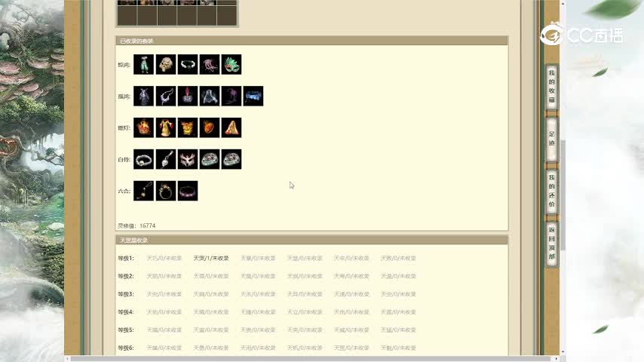
Task: Open 我的收藏 in the right sidebar
Action: 551,87
